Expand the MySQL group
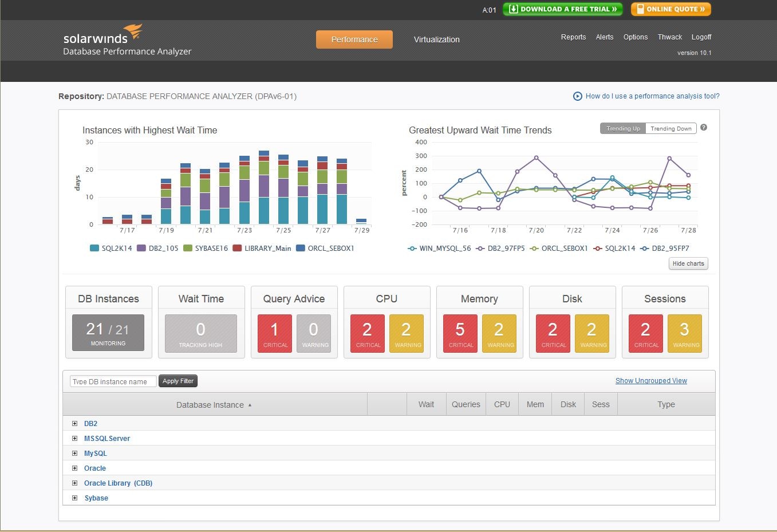The image size is (777, 532). point(74,454)
